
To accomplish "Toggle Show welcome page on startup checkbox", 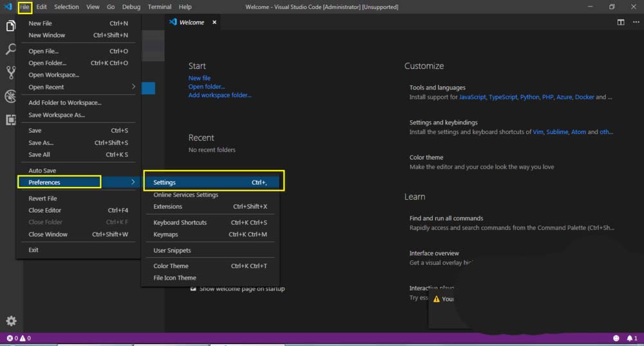I will (193, 289).
